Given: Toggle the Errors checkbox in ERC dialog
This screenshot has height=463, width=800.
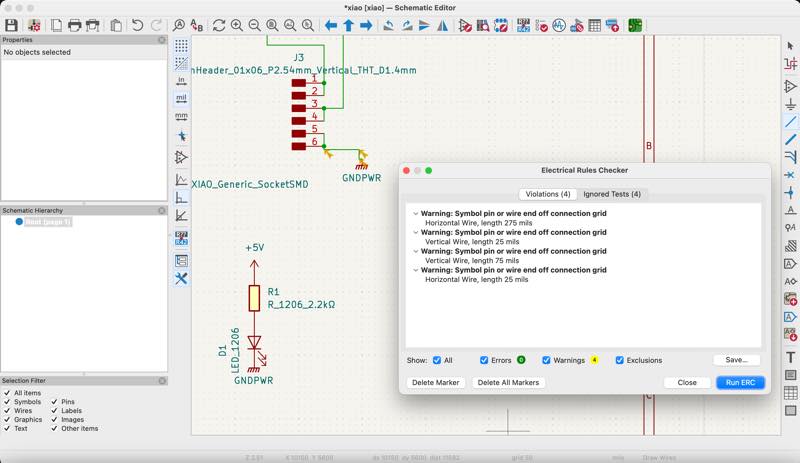Looking at the screenshot, I should click(x=484, y=360).
